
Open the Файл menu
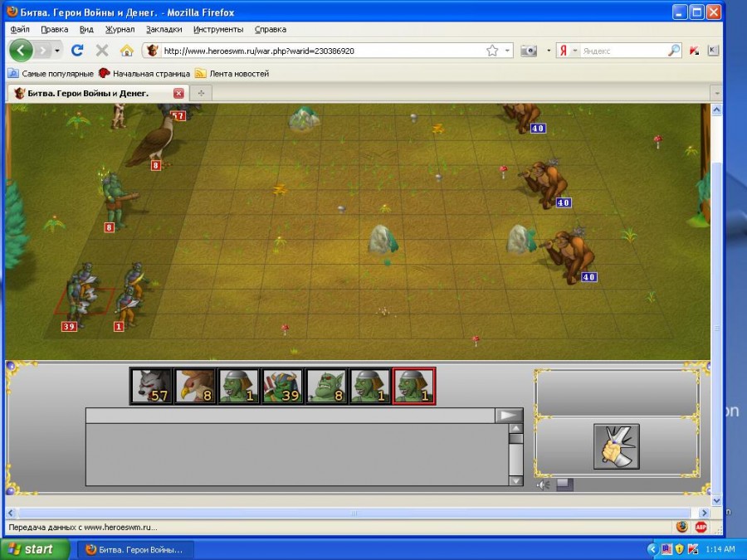(x=20, y=30)
